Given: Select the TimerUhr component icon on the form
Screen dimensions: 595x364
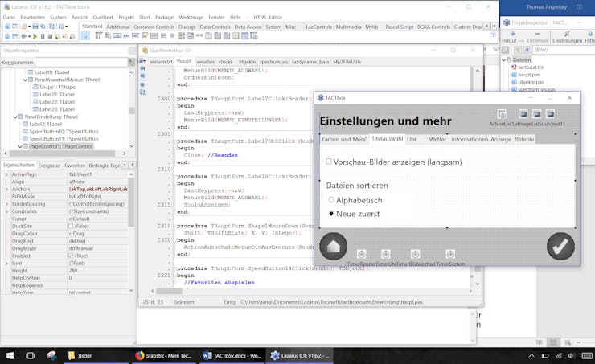Looking at the screenshot, I should click(x=386, y=254).
